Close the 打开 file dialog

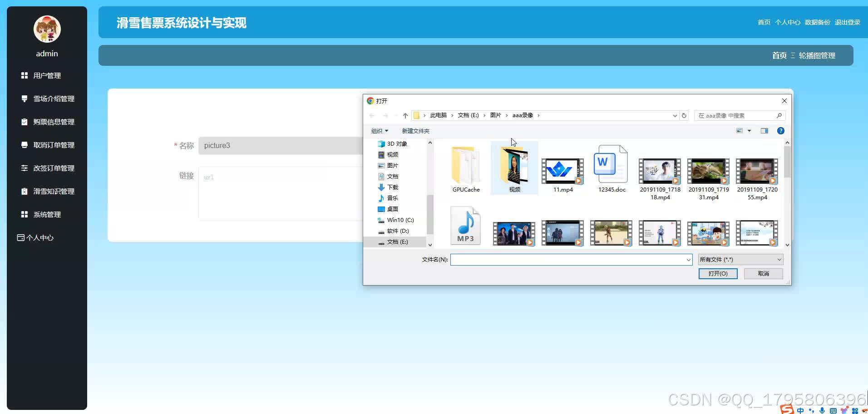point(784,101)
